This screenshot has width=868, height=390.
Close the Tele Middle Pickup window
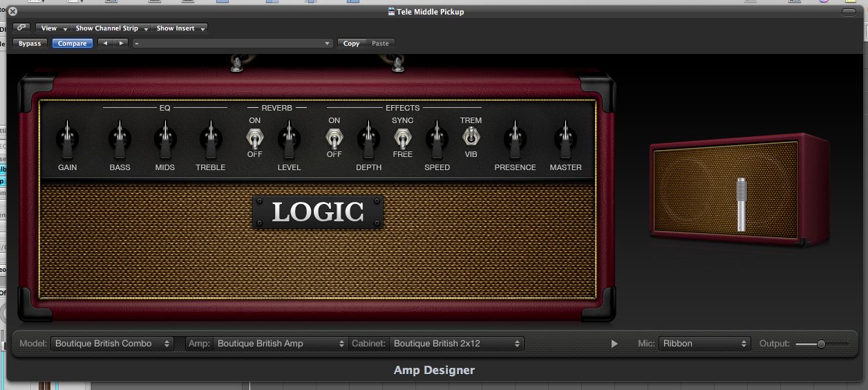pyautogui.click(x=12, y=12)
